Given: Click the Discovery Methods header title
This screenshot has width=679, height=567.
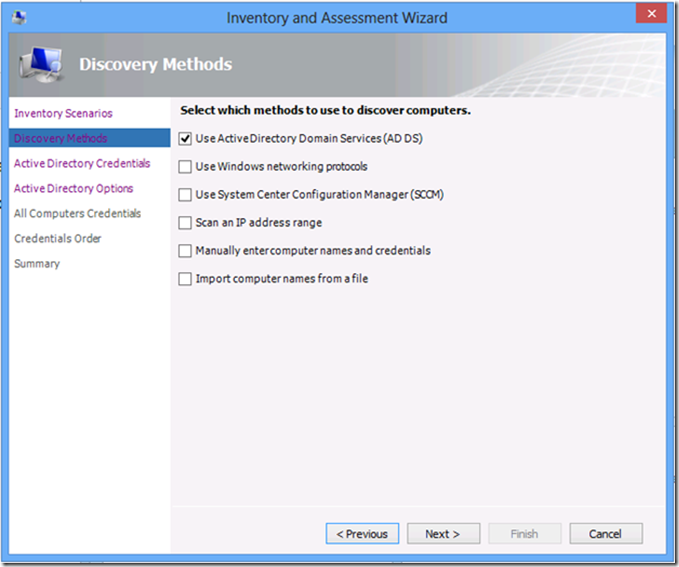Looking at the screenshot, I should pos(155,65).
